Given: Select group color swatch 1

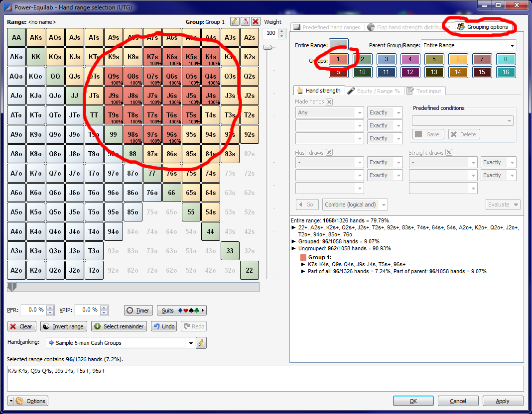Looking at the screenshot, I should click(x=338, y=59).
